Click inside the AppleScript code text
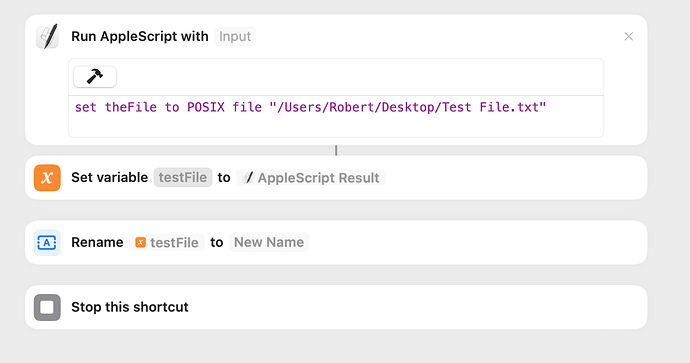The width and height of the screenshot is (690, 363). 310,107
